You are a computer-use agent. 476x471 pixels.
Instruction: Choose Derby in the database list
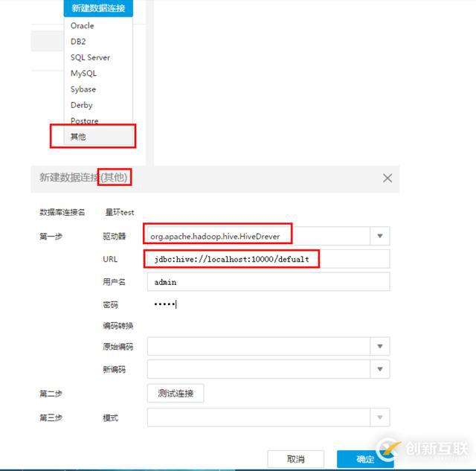[x=98, y=105]
